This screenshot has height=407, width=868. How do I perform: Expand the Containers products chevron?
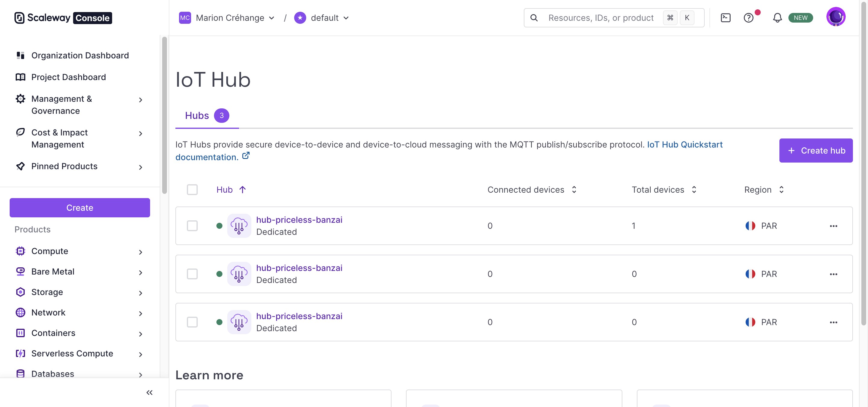click(x=140, y=334)
